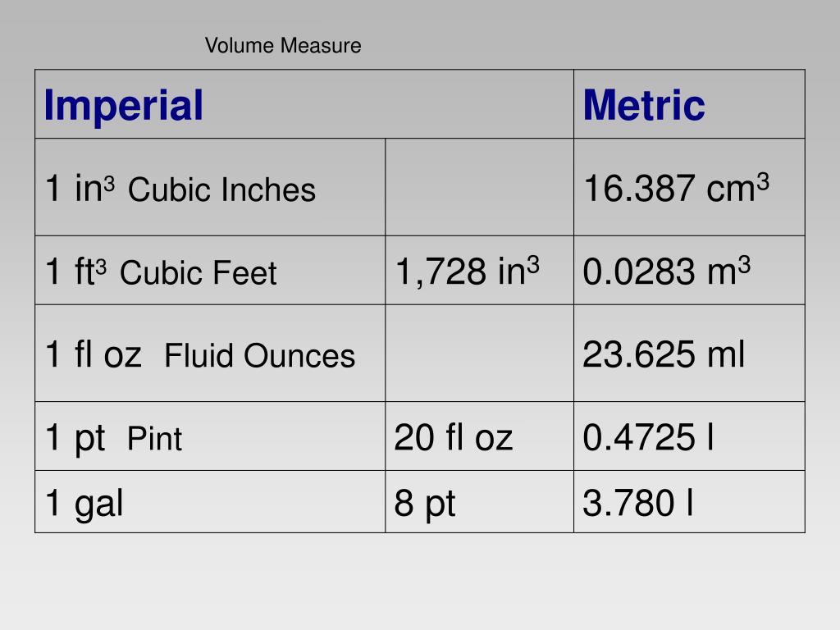840x630 pixels.
Task: Click the 20 fl oz cell
Action: coord(479,436)
